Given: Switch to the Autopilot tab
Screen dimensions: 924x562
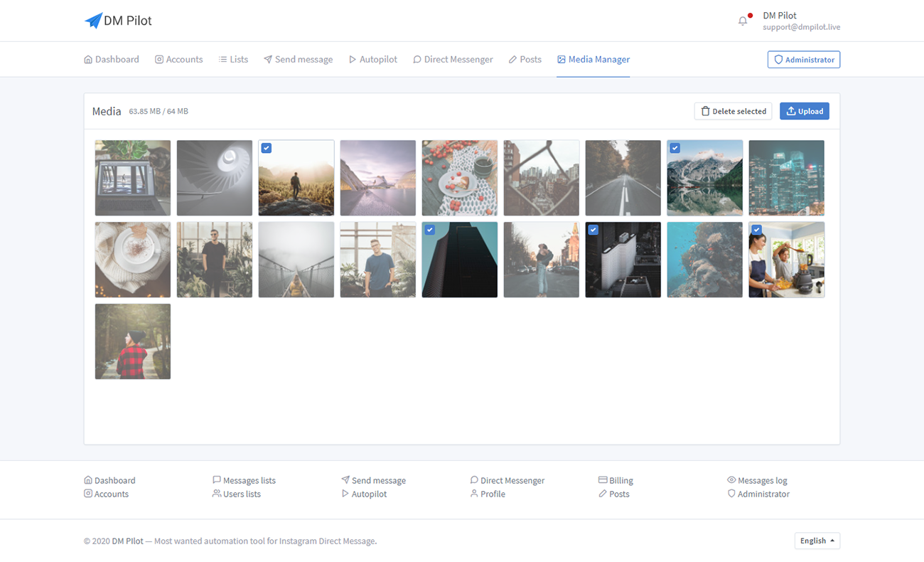Looking at the screenshot, I should pyautogui.click(x=373, y=60).
